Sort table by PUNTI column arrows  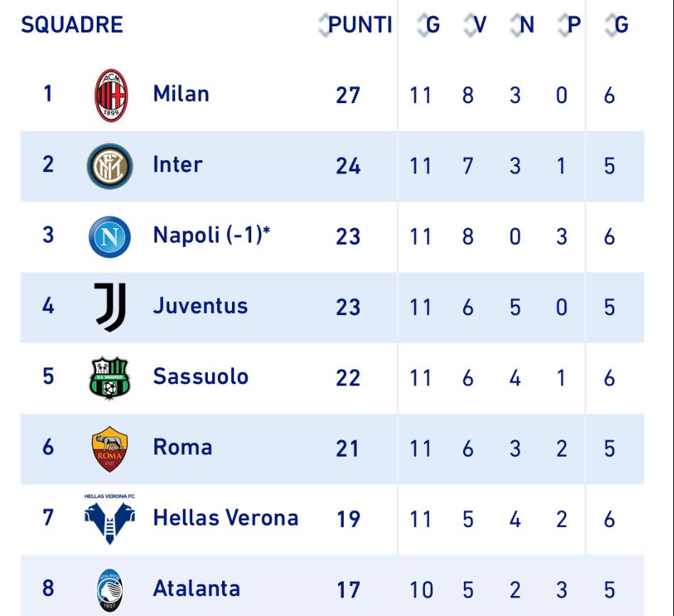click(x=325, y=26)
